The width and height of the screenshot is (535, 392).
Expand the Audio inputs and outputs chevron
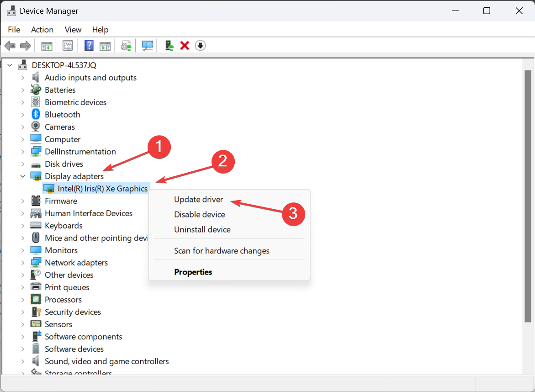coord(22,78)
